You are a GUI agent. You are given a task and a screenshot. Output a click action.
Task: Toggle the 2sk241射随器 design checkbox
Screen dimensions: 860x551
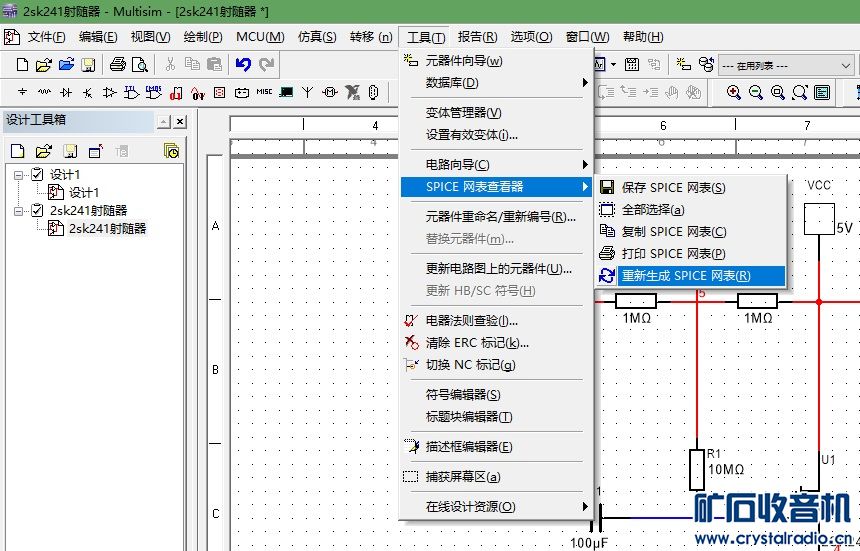point(38,211)
